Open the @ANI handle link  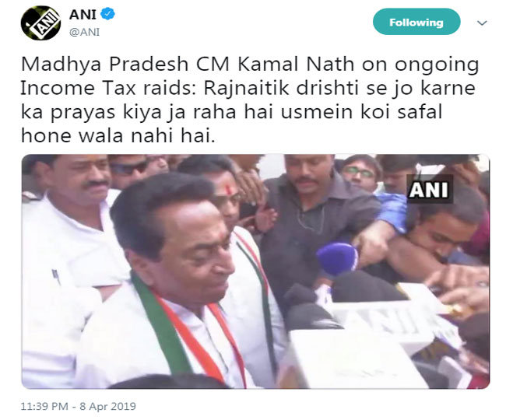pos(85,32)
